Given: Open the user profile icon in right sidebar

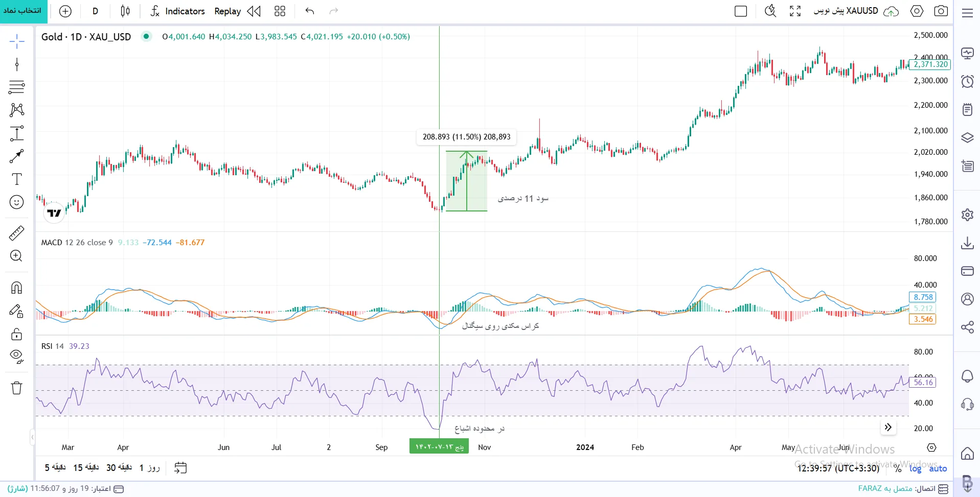Looking at the screenshot, I should click(x=967, y=299).
